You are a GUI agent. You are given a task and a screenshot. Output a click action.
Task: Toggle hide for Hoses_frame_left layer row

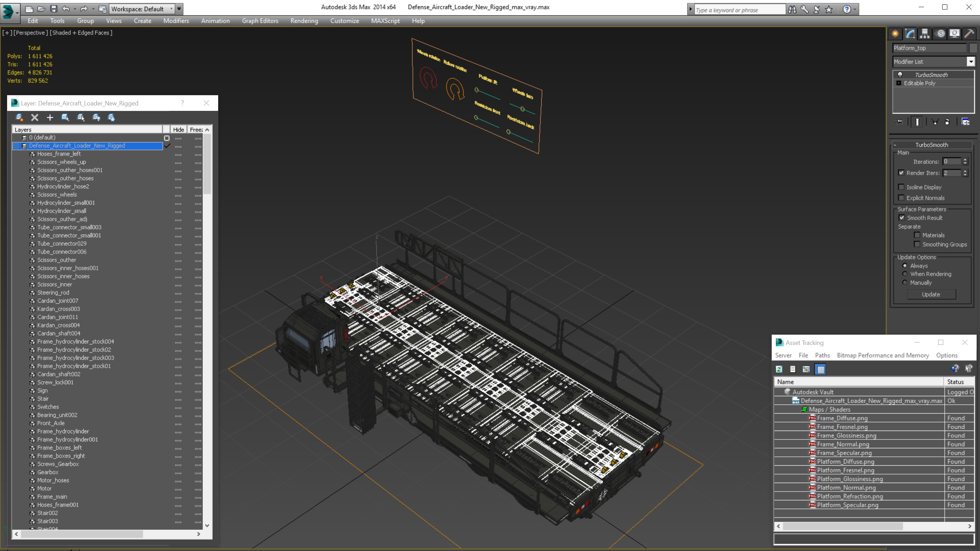point(178,154)
